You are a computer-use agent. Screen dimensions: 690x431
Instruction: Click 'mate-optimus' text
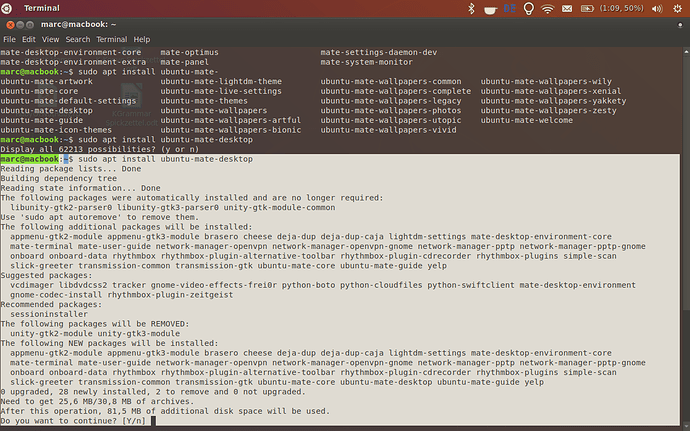coord(189,52)
